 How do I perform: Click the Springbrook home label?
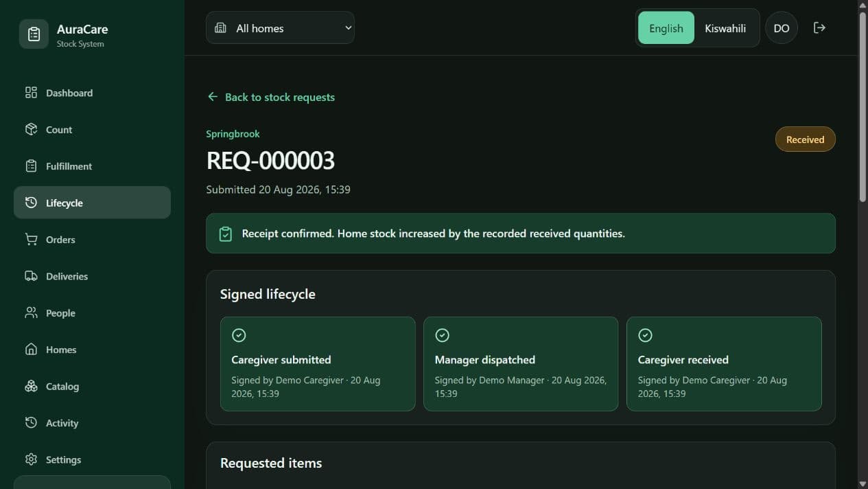click(233, 134)
